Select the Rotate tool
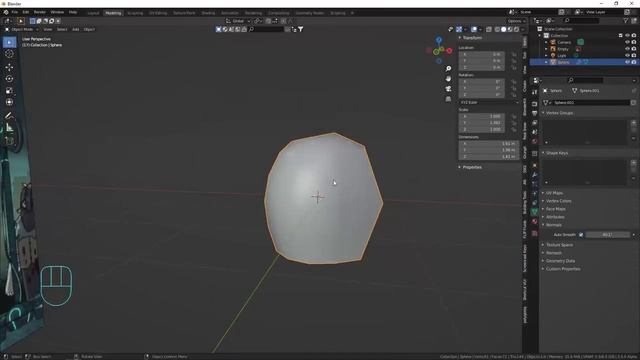The width and height of the screenshot is (640, 360). (9, 79)
